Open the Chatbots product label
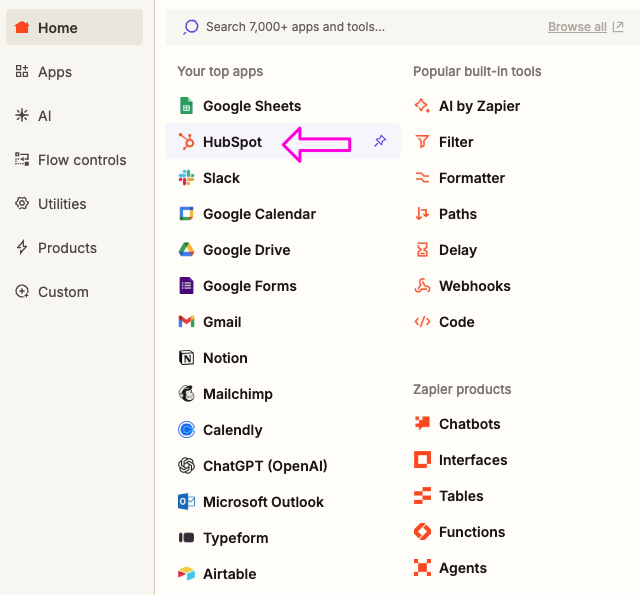The width and height of the screenshot is (640, 595). point(469,424)
